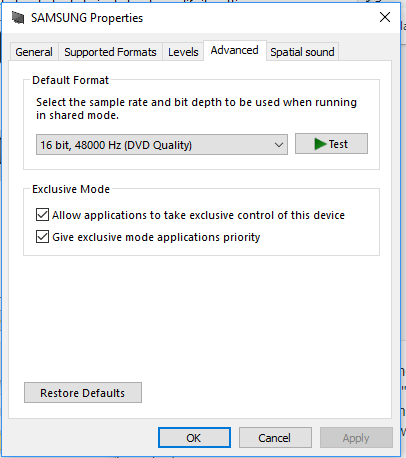Open the Supported Formats tab
The image size is (406, 458).
tap(110, 52)
